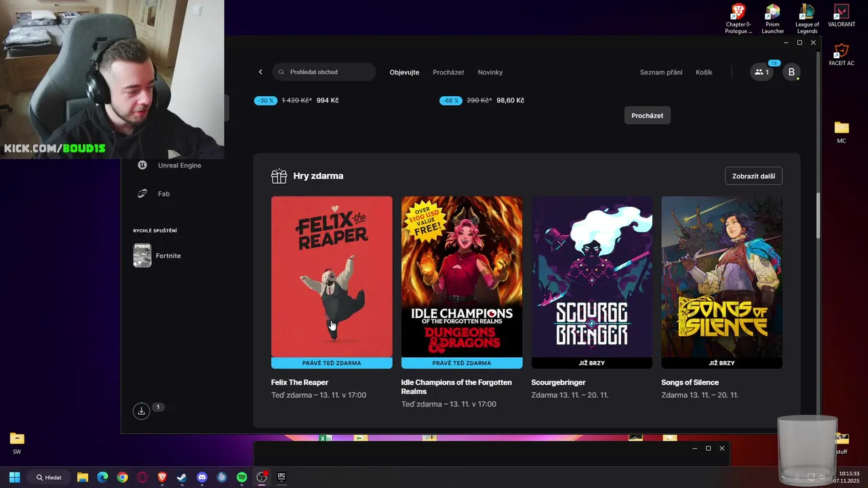
Task: Open the account avatar labeled B
Action: tap(791, 72)
